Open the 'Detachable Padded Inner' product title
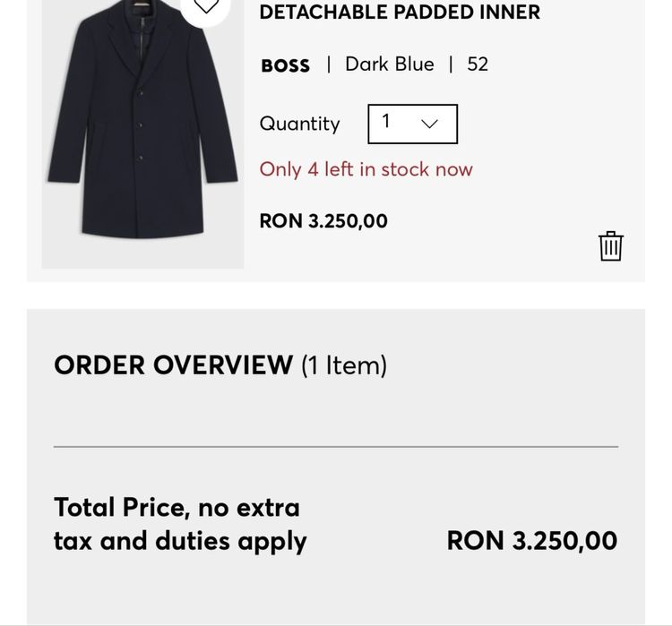Image resolution: width=672 pixels, height=626 pixels. (400, 13)
